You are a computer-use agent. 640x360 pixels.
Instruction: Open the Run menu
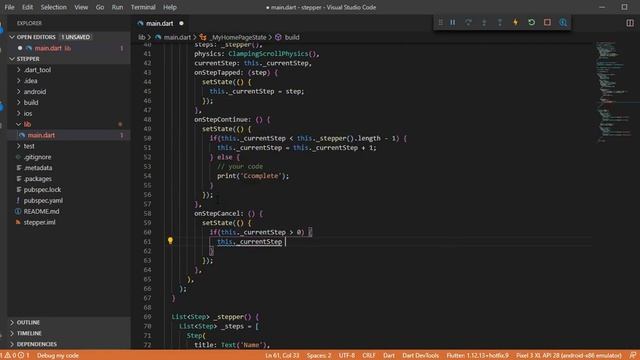pos(117,7)
